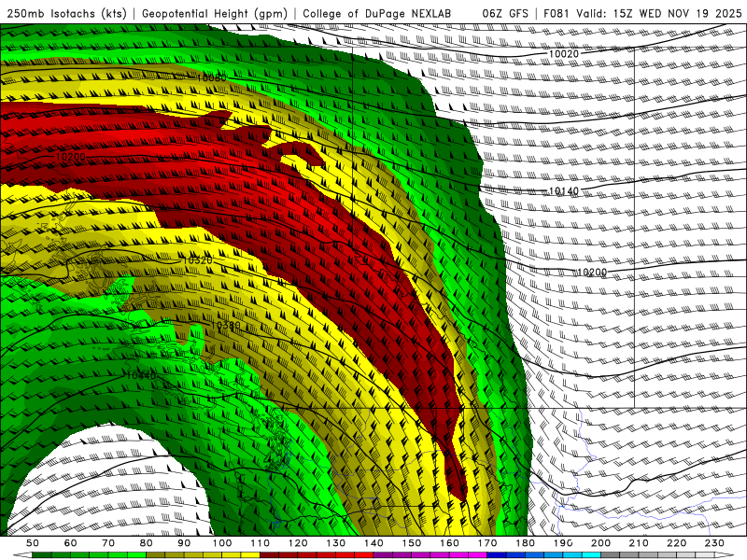Viewport: 747px width, 560px height.
Task: Click the 150 kt value on color scale
Action: (x=411, y=543)
